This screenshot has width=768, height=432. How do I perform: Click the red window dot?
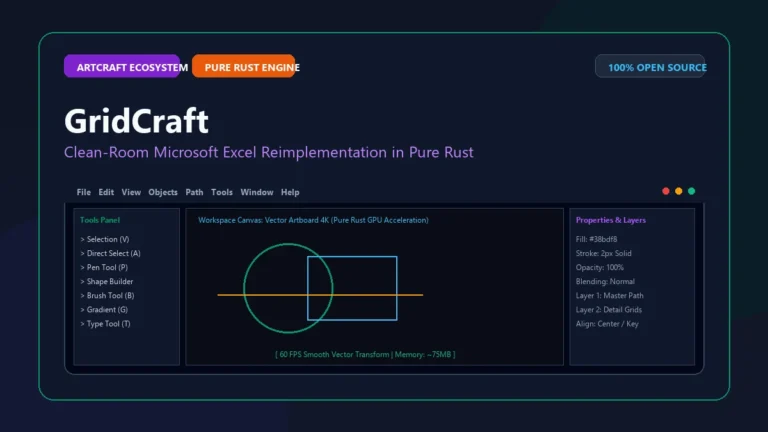pos(666,191)
